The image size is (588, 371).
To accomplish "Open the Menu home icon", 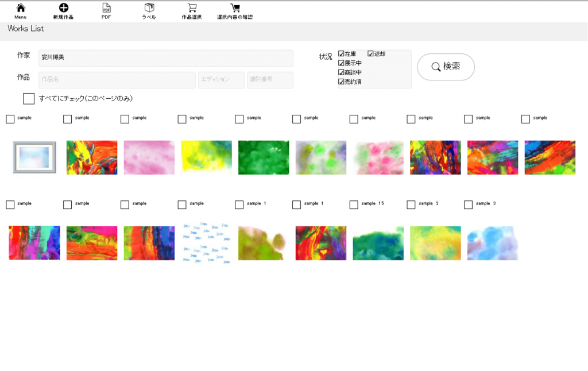I will (x=21, y=8).
